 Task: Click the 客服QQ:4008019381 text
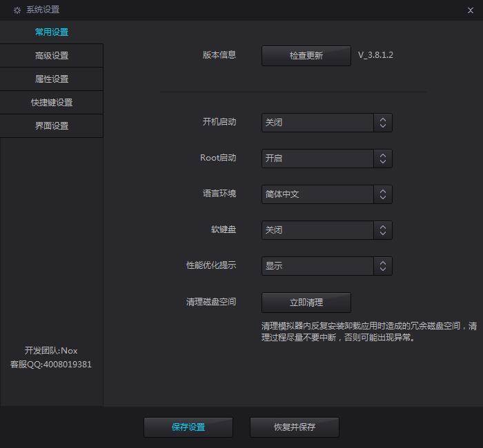(51, 365)
